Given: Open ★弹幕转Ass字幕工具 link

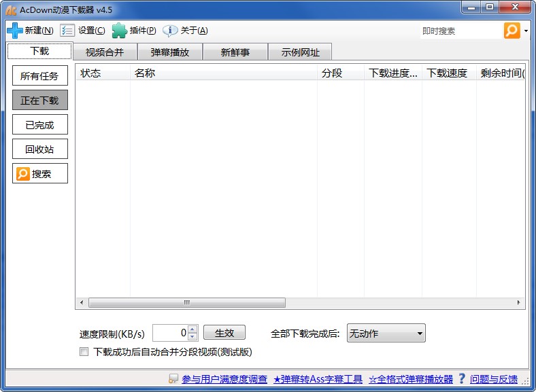Looking at the screenshot, I should (318, 379).
